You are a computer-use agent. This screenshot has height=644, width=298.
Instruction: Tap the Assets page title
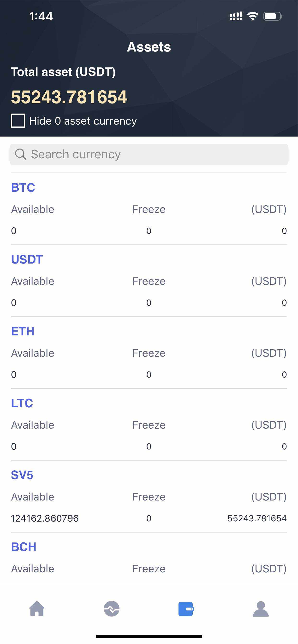[149, 47]
